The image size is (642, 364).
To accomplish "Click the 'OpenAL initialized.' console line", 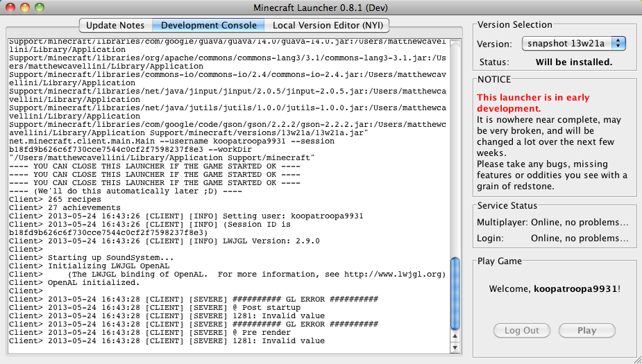I will 74,283.
